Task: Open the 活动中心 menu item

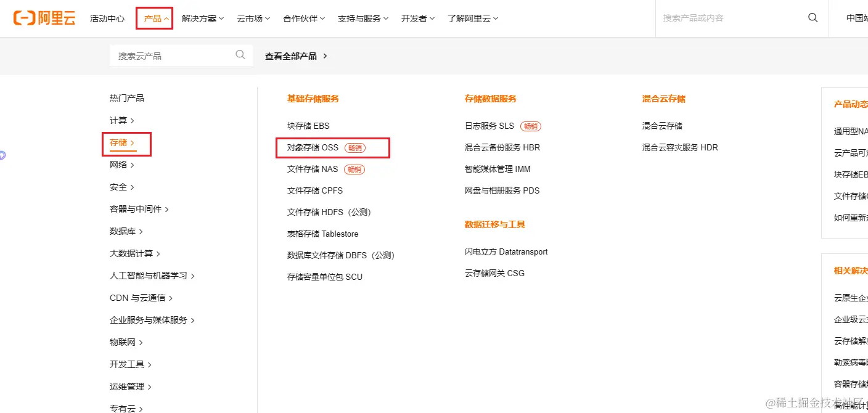Action: 107,18
